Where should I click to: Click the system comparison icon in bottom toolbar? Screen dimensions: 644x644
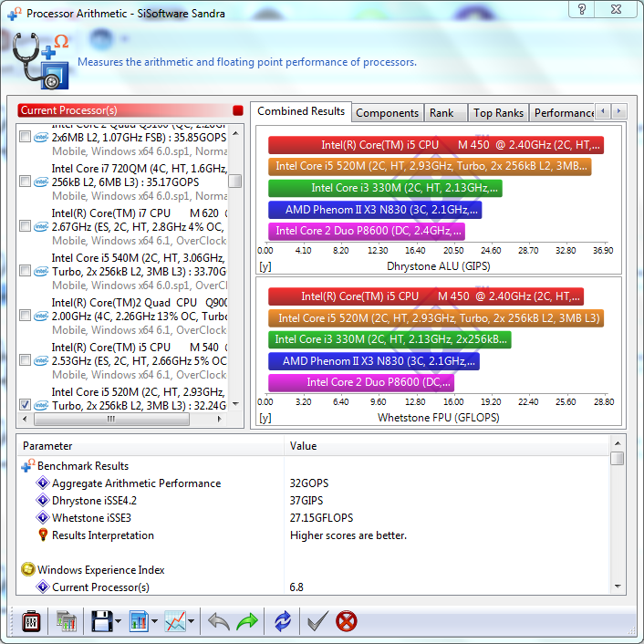coord(66,621)
